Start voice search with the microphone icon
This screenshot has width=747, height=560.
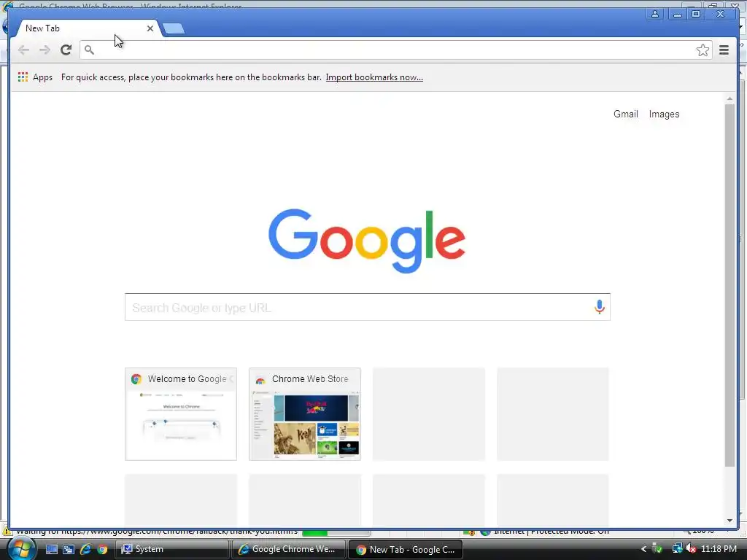(600, 307)
